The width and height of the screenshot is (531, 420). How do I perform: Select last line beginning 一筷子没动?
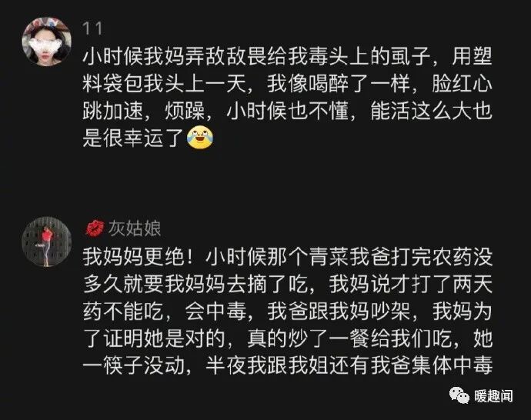click(x=288, y=365)
